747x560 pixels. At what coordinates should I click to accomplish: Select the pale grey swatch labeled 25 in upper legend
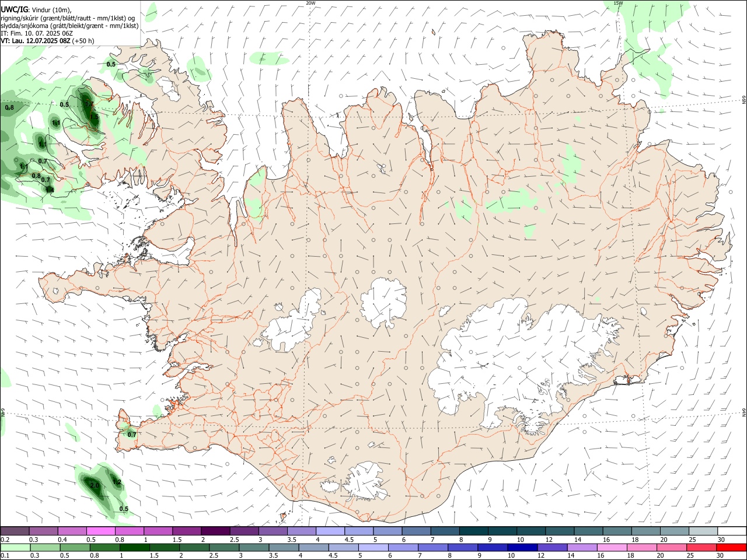(704, 531)
